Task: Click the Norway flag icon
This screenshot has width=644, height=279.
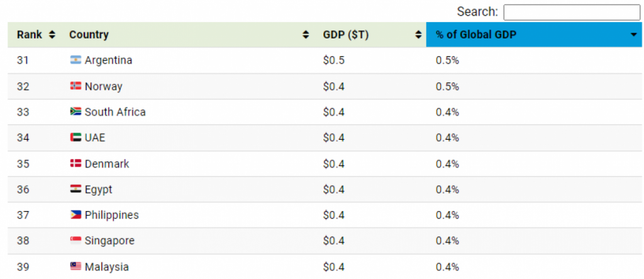Action: [75, 86]
